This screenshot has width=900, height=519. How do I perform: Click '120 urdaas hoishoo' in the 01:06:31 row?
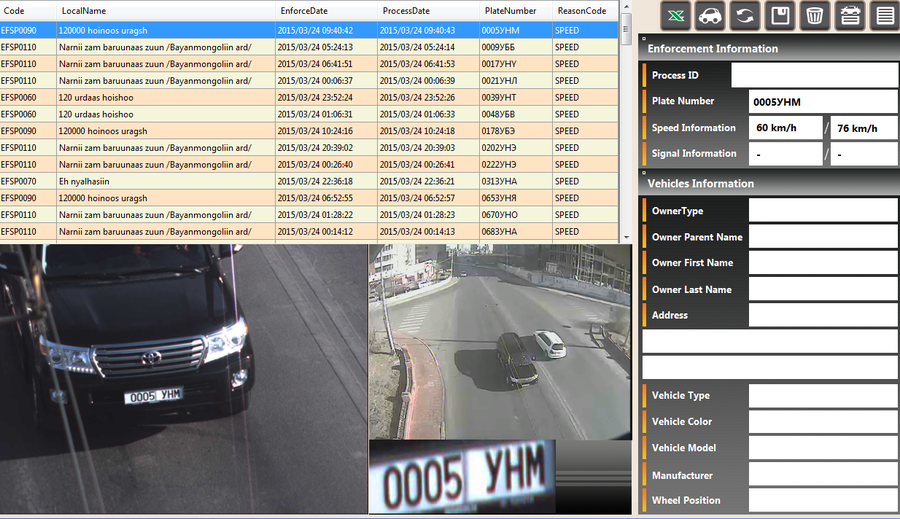click(96, 114)
